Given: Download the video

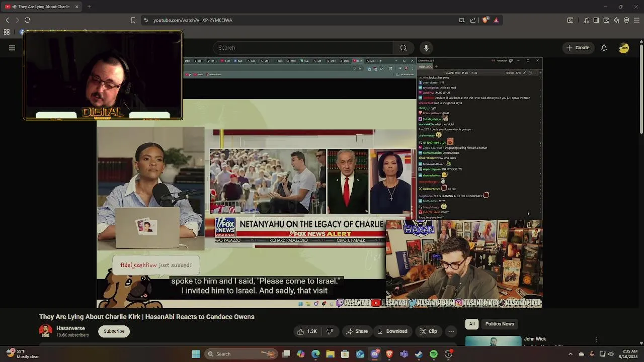Looking at the screenshot, I should (x=392, y=331).
